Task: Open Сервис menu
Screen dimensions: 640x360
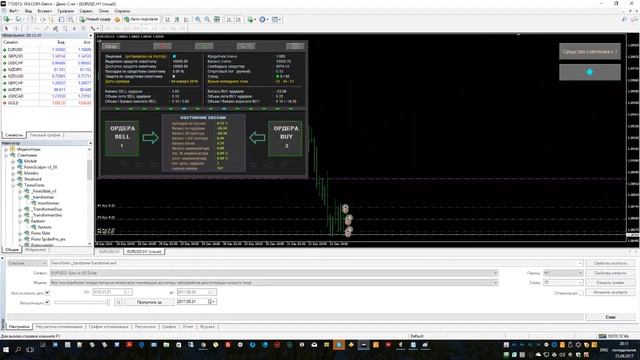Action: [x=86, y=11]
